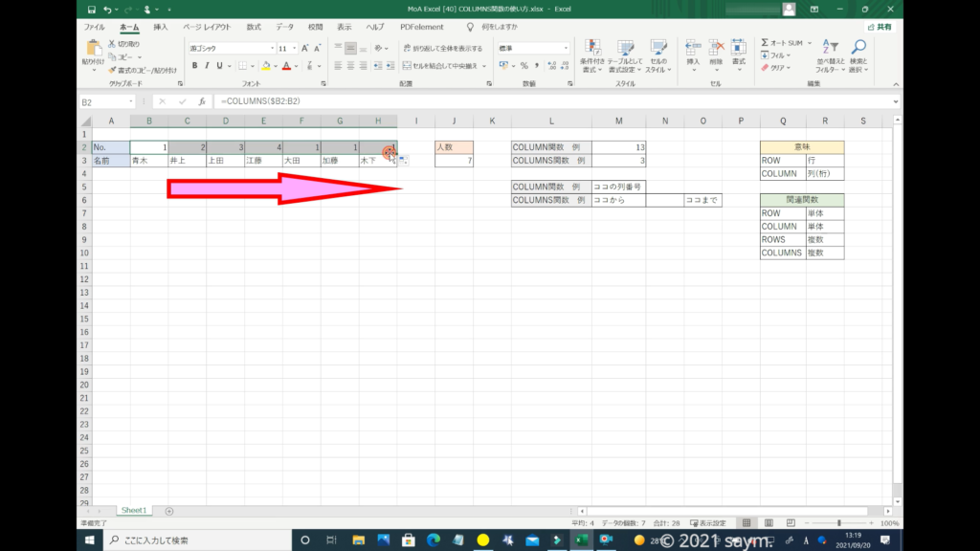Toggle bold formatting in the font group
Viewport: 980px width, 551px height.
pos(194,66)
